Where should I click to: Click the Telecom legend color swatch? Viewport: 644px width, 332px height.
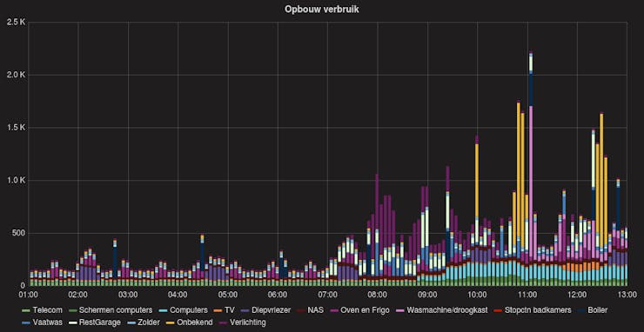coord(26,310)
